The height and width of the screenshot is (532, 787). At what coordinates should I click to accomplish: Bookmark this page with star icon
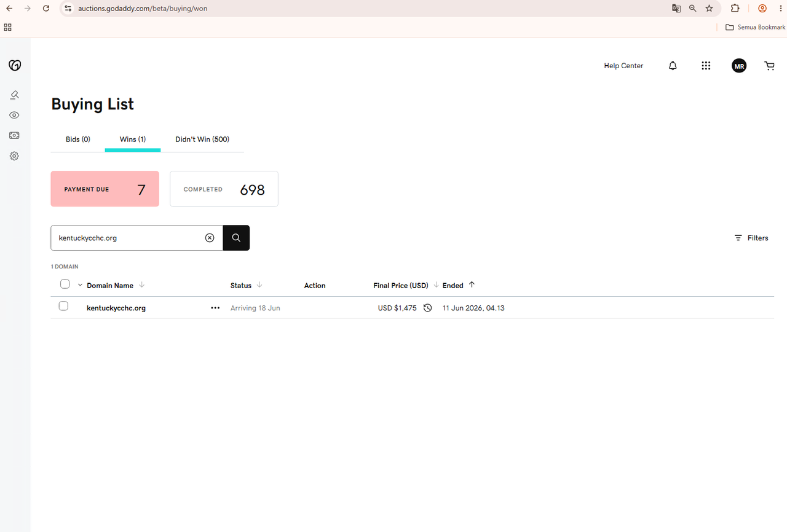point(710,9)
